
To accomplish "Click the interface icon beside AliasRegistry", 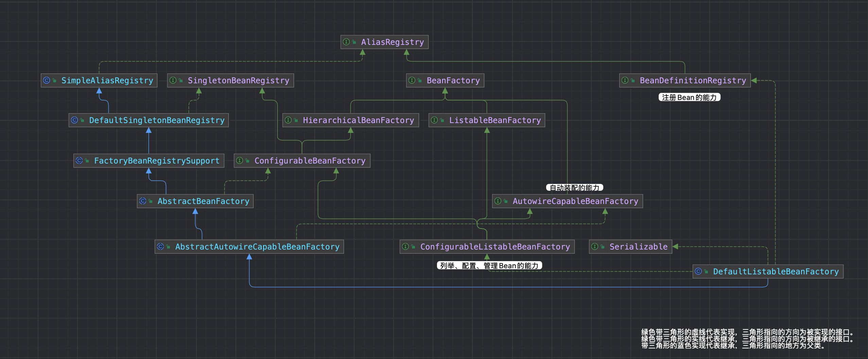I will (346, 42).
